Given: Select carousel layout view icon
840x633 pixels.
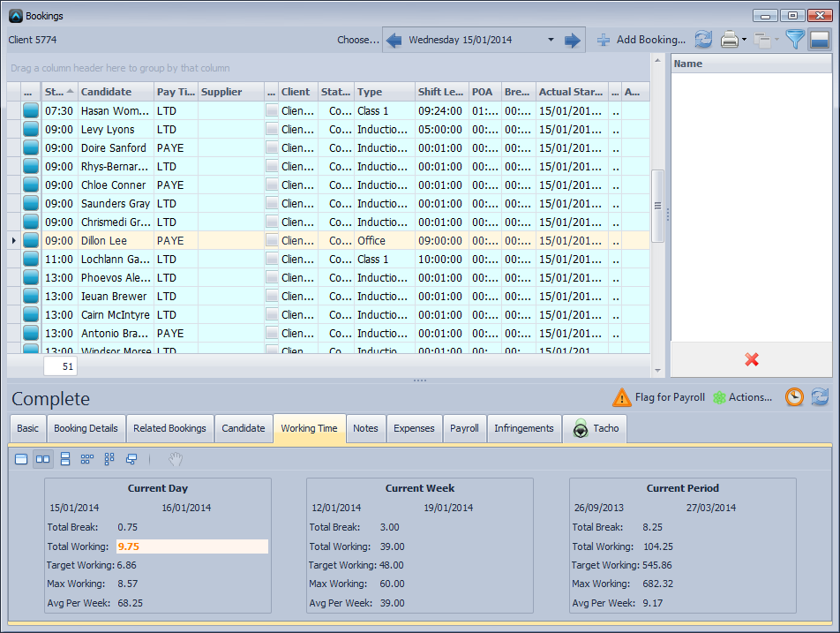Looking at the screenshot, I should (x=131, y=459).
